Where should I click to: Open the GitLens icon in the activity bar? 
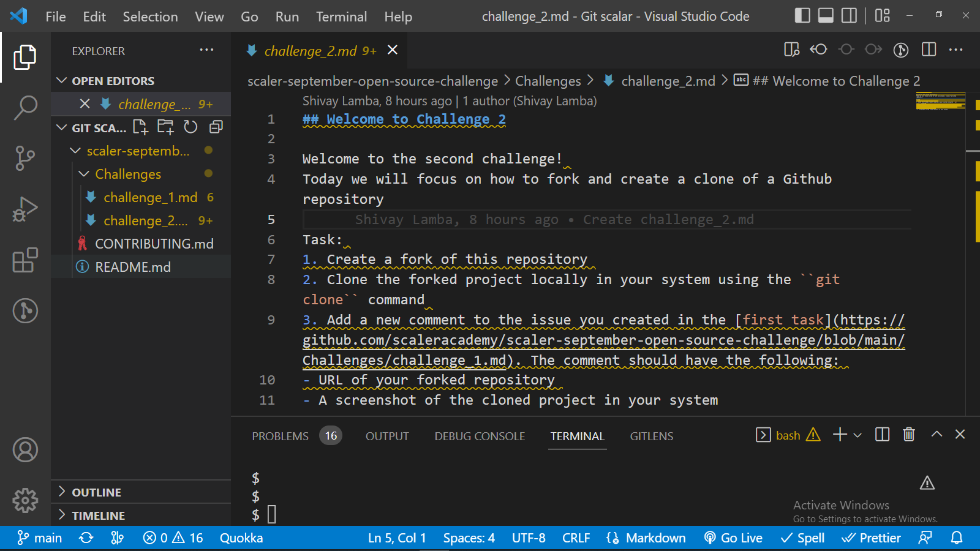pos(24,310)
